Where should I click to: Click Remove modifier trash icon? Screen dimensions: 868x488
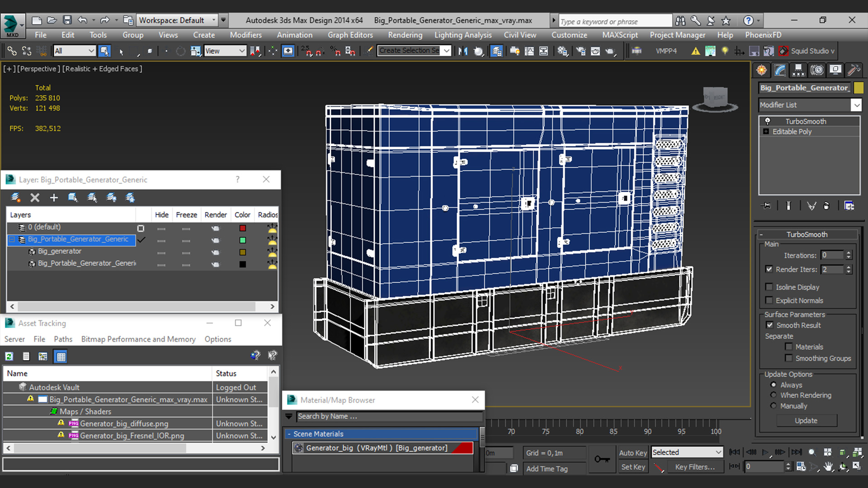pyautogui.click(x=826, y=206)
